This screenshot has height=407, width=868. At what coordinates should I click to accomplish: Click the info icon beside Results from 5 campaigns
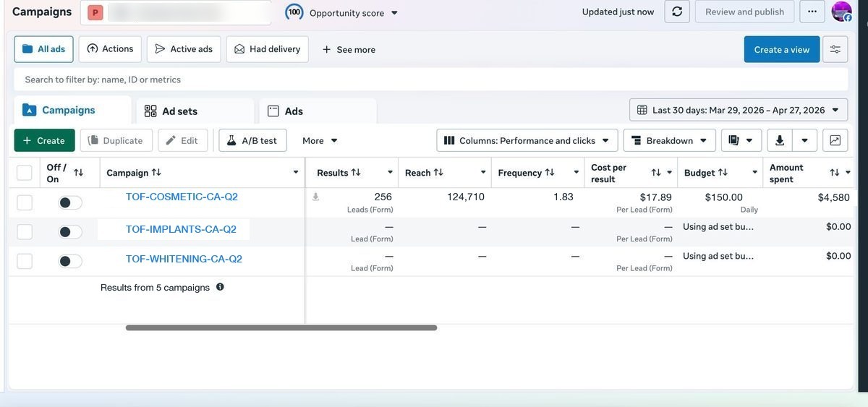(220, 287)
